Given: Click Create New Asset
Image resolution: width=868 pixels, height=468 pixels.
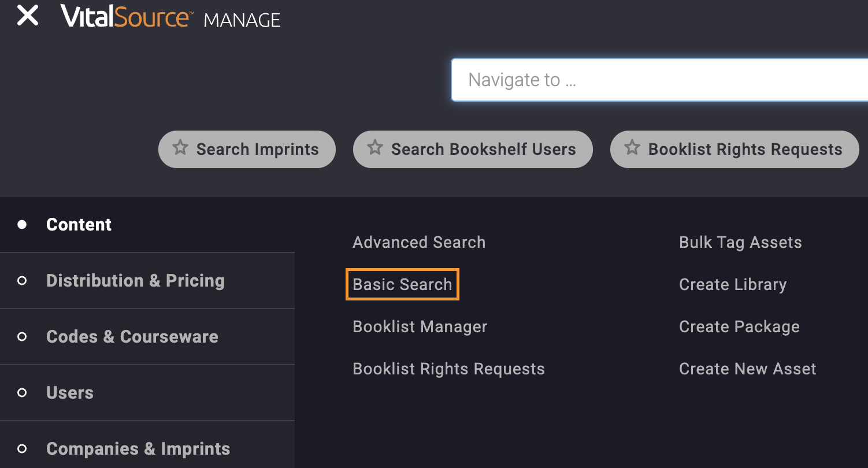Looking at the screenshot, I should [x=747, y=369].
